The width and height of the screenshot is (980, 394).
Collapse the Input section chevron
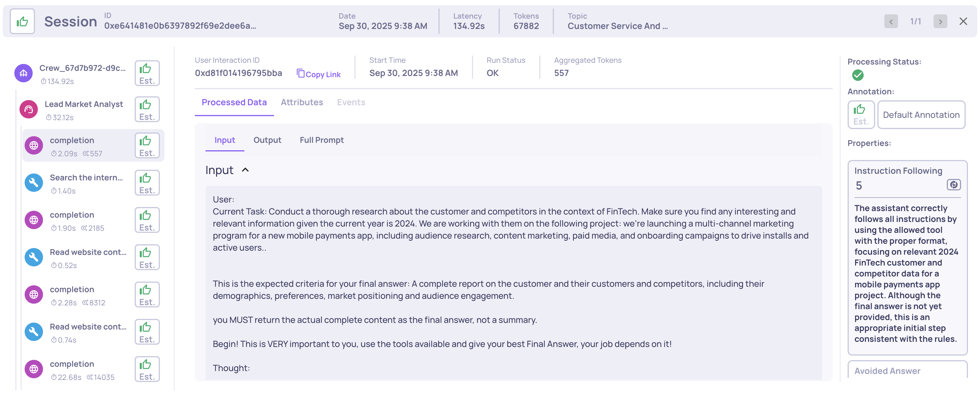[245, 170]
